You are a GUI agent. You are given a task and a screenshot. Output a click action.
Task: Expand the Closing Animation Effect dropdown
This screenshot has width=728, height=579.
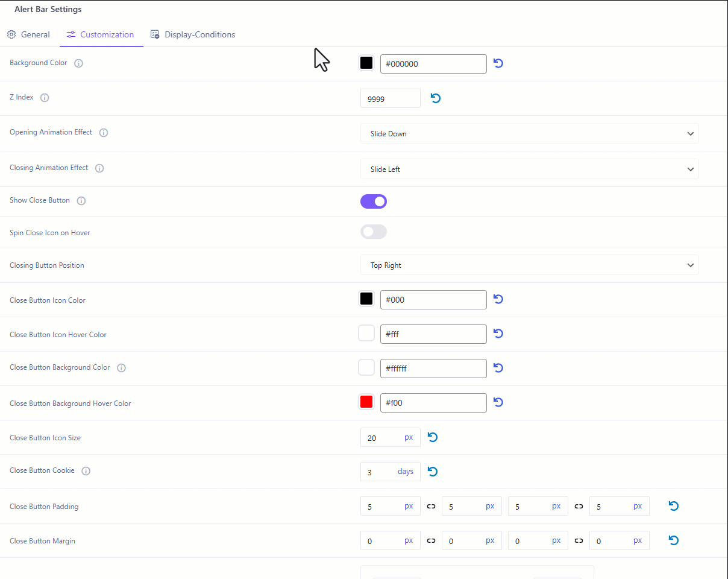(x=529, y=169)
